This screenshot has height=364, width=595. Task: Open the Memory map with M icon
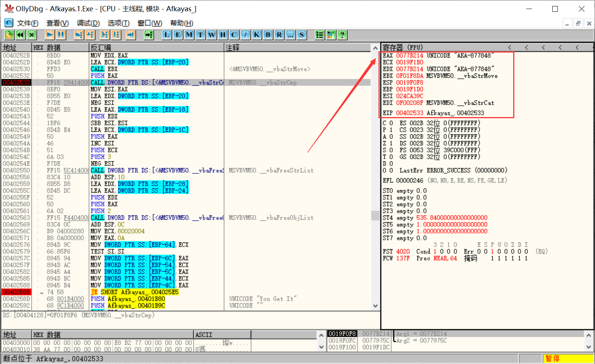[x=189, y=35]
